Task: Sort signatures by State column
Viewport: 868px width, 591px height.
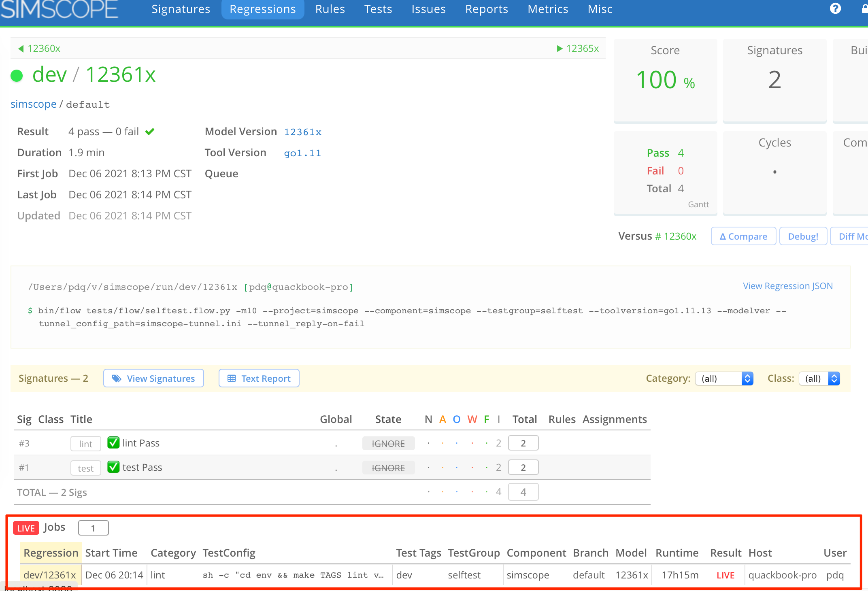Action: 388,419
